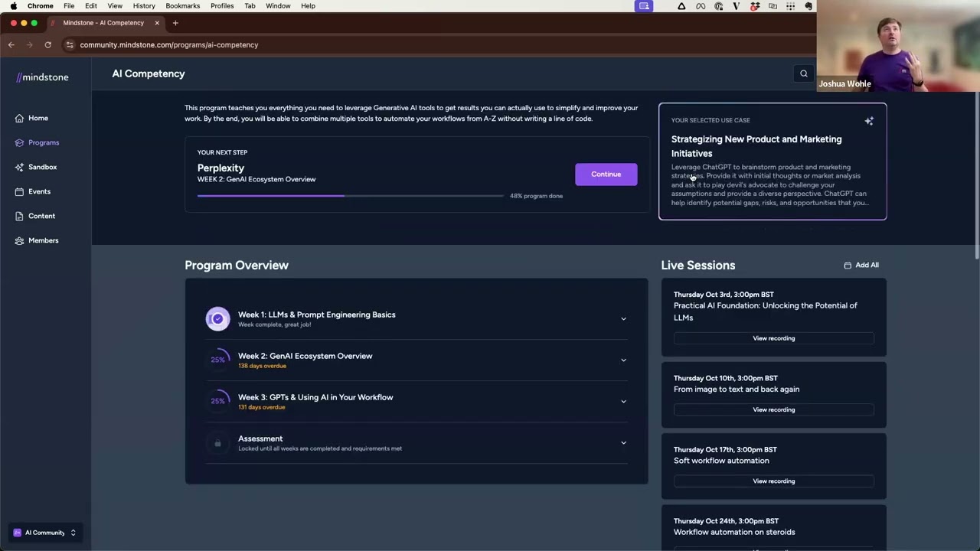Close the Mindstone AI Competency tab
The image size is (980, 551).
[x=157, y=23]
